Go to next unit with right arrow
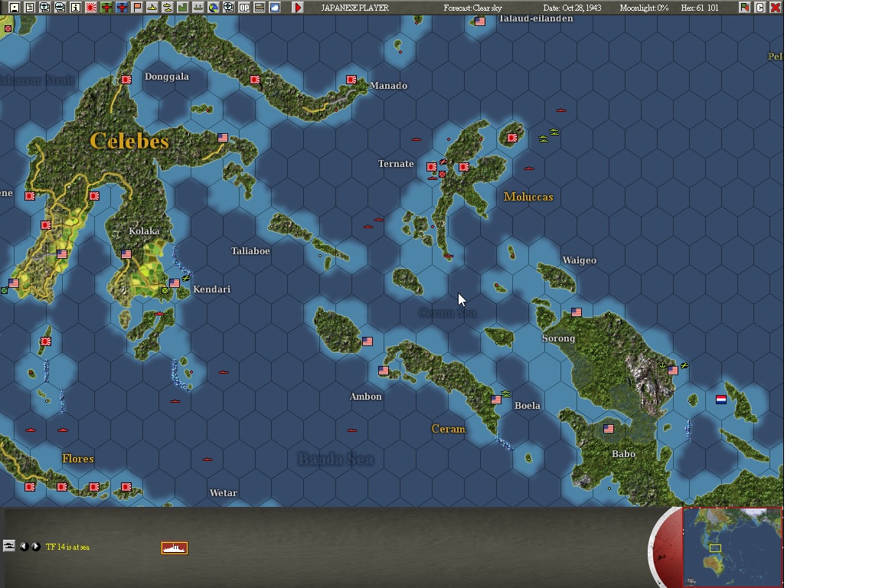This screenshot has width=882, height=588. 36,547
